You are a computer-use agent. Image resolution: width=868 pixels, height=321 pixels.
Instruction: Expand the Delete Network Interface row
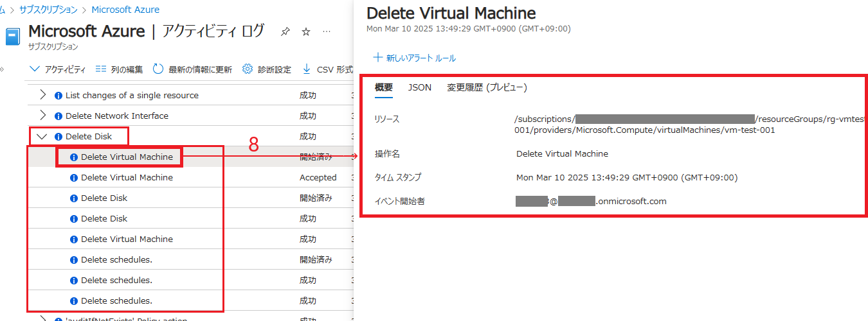click(43, 116)
